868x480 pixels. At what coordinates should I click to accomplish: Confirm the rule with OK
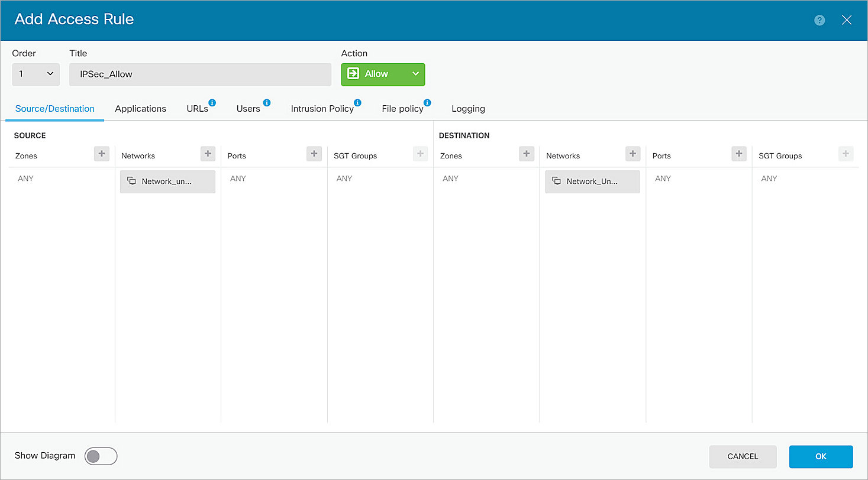click(x=821, y=456)
